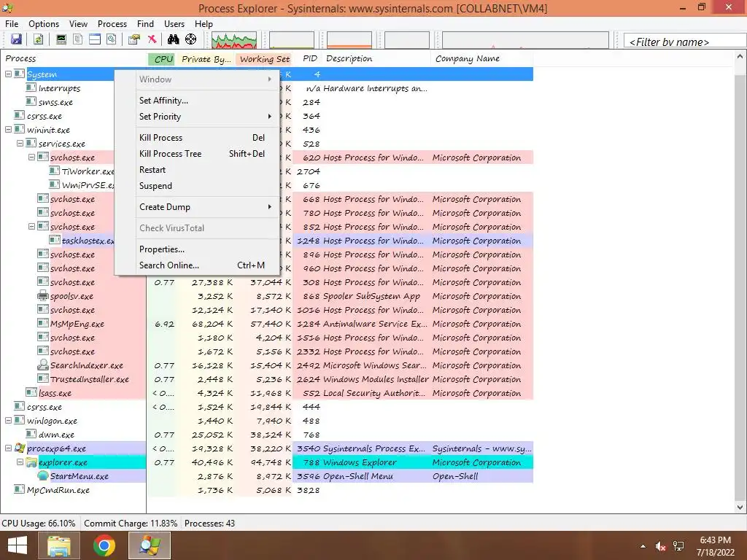Collapse the System process tree node

[x=8, y=74]
